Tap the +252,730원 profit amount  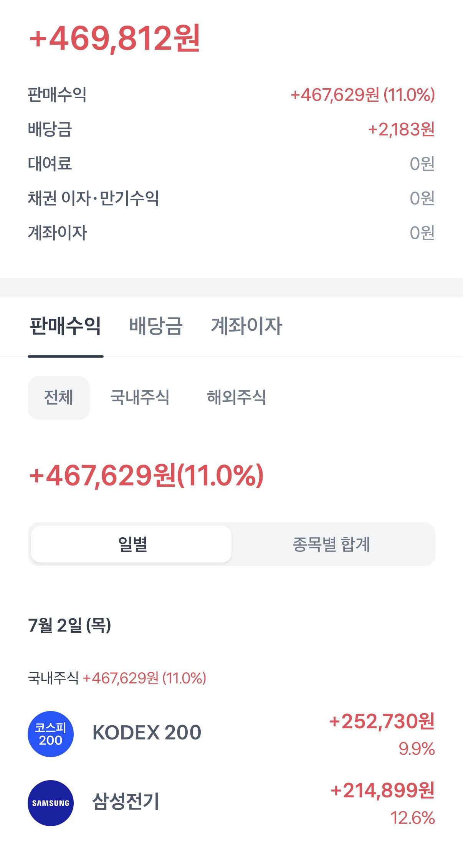click(382, 721)
